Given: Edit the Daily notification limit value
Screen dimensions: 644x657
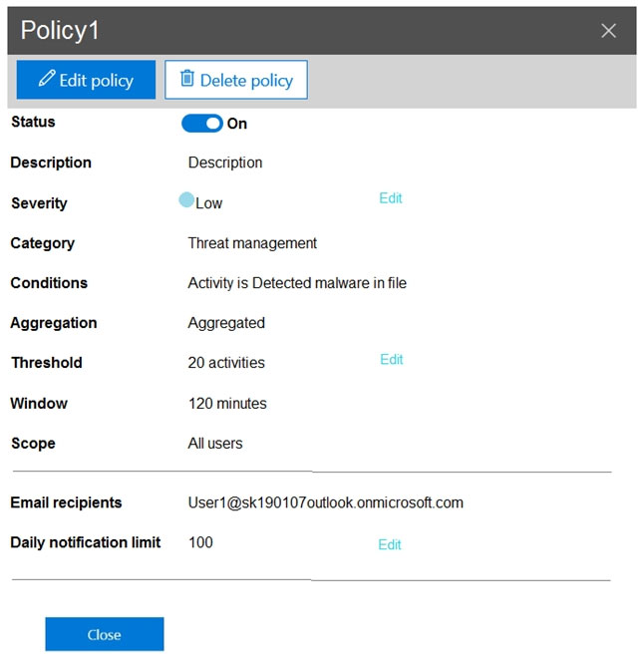Looking at the screenshot, I should [x=389, y=544].
